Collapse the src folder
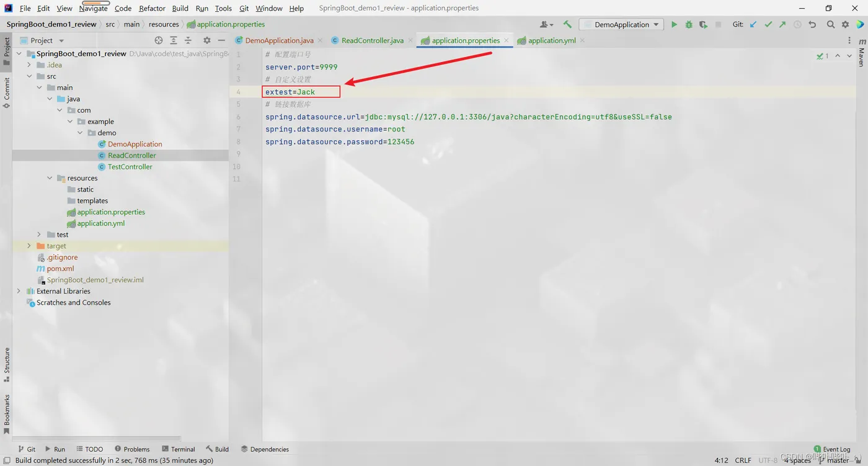The width and height of the screenshot is (868, 466). (x=29, y=76)
